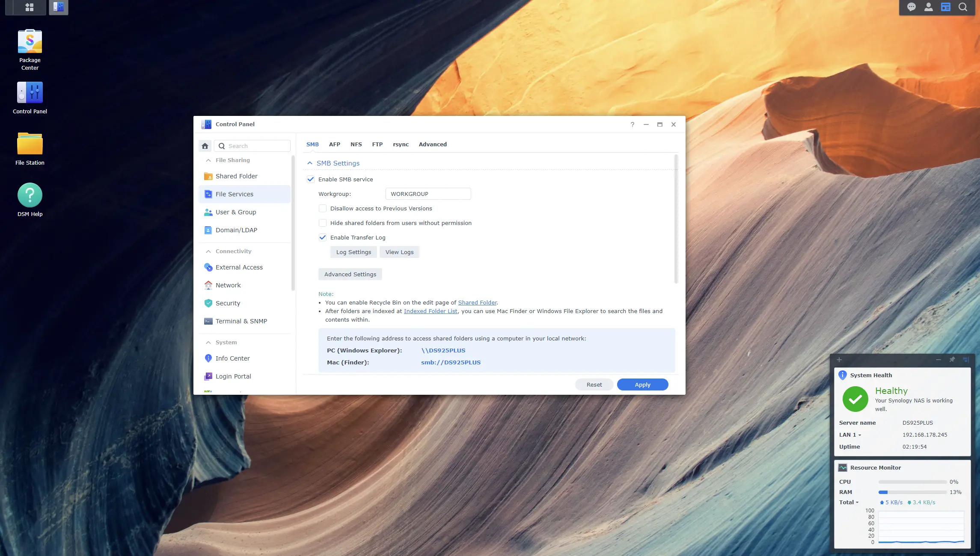Switch to the NFS tab
The height and width of the screenshot is (556, 980).
pos(356,145)
